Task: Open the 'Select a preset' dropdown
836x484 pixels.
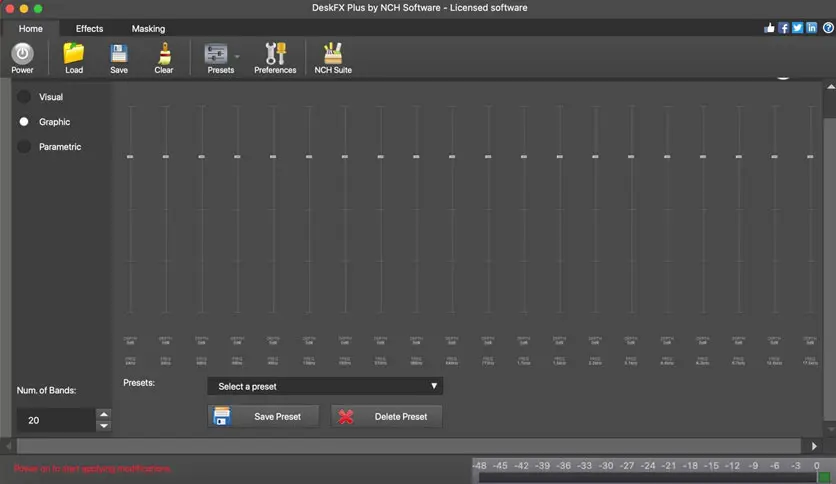Action: (325, 386)
